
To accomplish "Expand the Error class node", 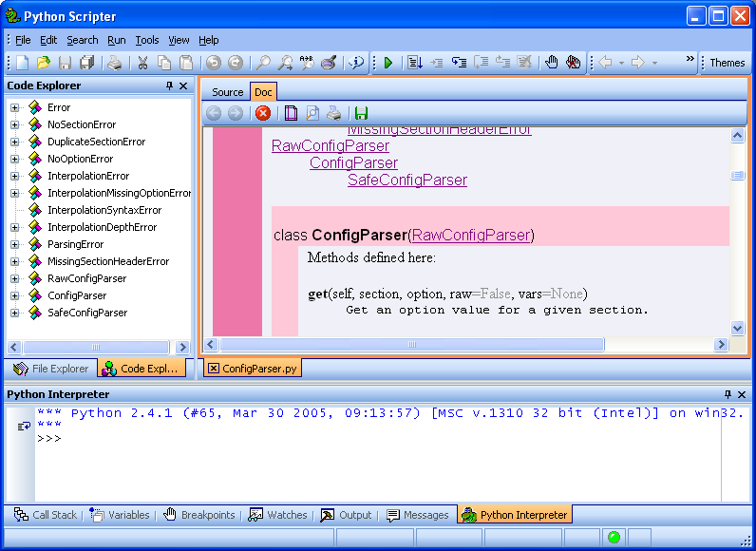I will point(14,107).
